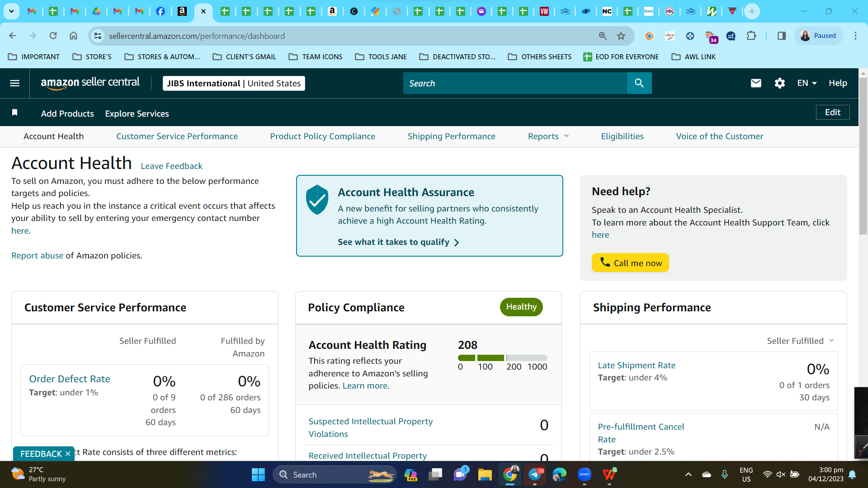Click the Chrome address bar URL
This screenshot has width=868, height=488.
click(197, 36)
